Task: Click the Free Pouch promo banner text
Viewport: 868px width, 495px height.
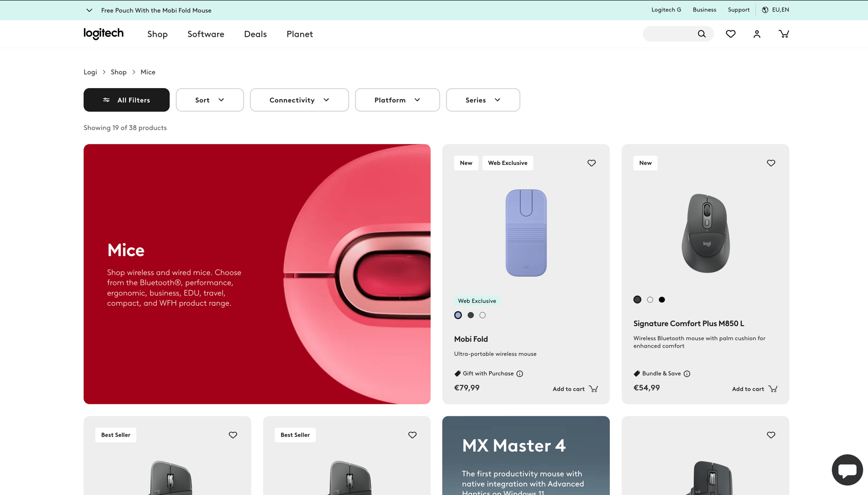Action: pyautogui.click(x=156, y=10)
